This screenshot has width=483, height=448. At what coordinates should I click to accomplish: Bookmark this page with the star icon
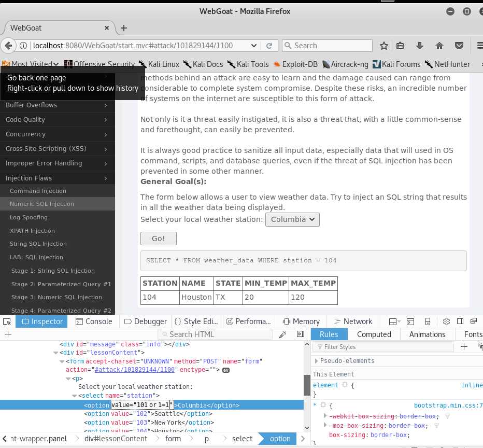tap(384, 46)
